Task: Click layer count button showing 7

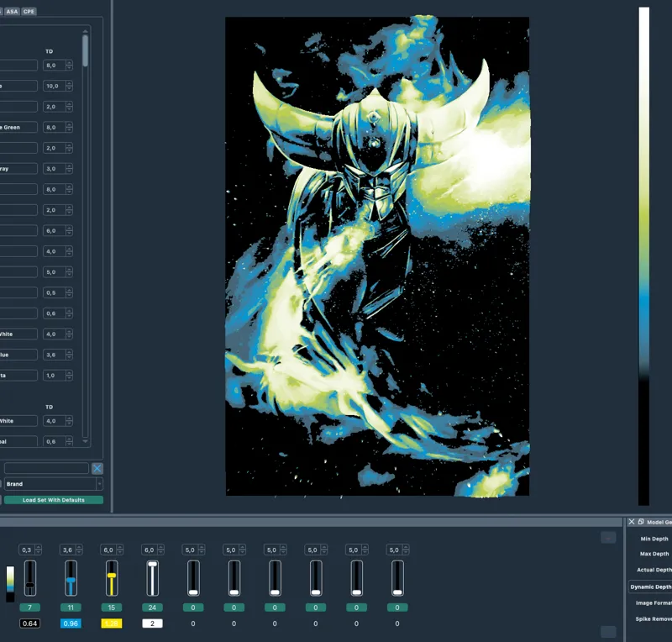Action: click(30, 608)
